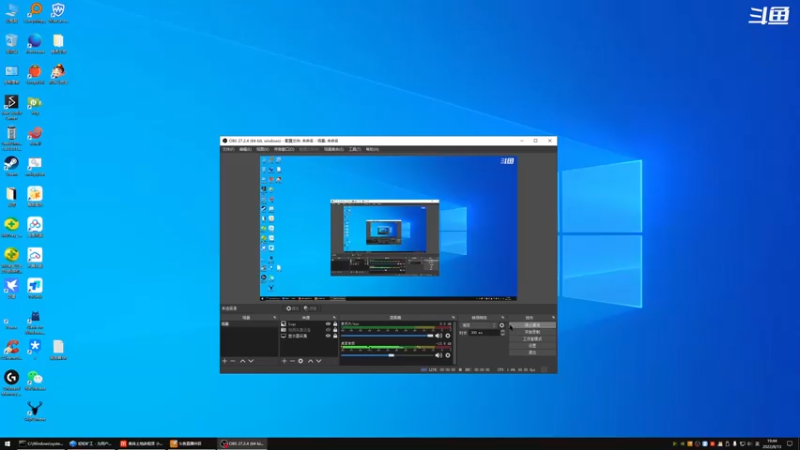Open source properties gear below the sources list
The width and height of the screenshot is (800, 450).
[301, 361]
